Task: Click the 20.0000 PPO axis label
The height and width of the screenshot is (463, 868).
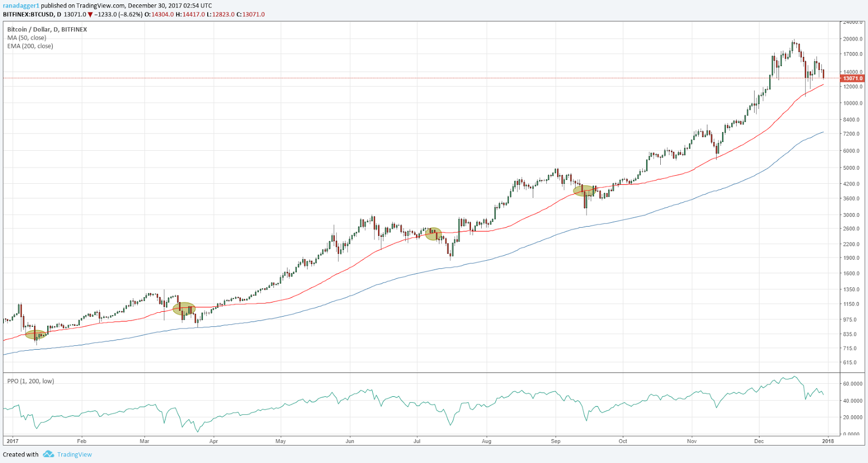Action: point(852,417)
